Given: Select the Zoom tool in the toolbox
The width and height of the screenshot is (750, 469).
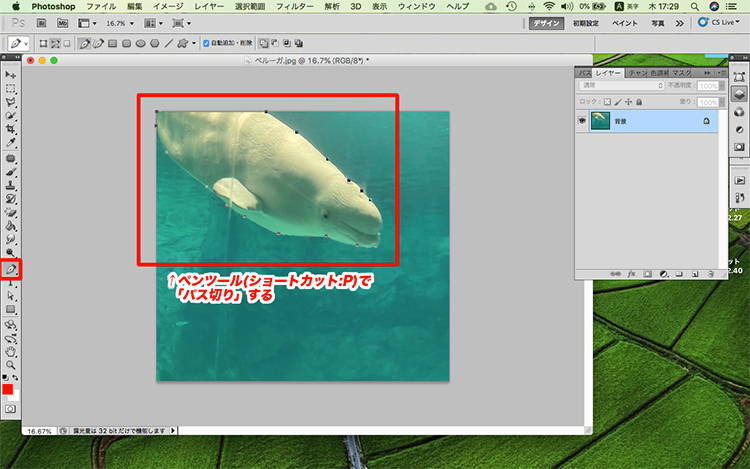Looking at the screenshot, I should click(x=11, y=366).
